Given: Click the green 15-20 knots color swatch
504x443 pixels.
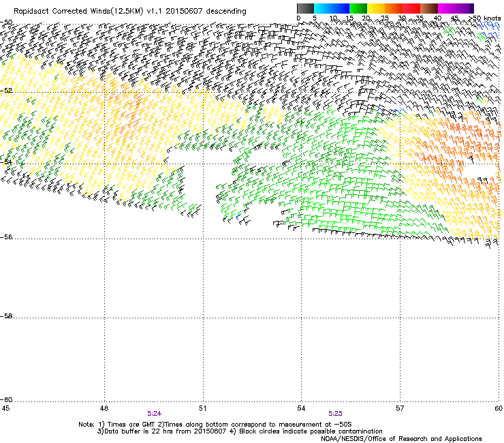Looking at the screenshot, I should (x=358, y=8).
